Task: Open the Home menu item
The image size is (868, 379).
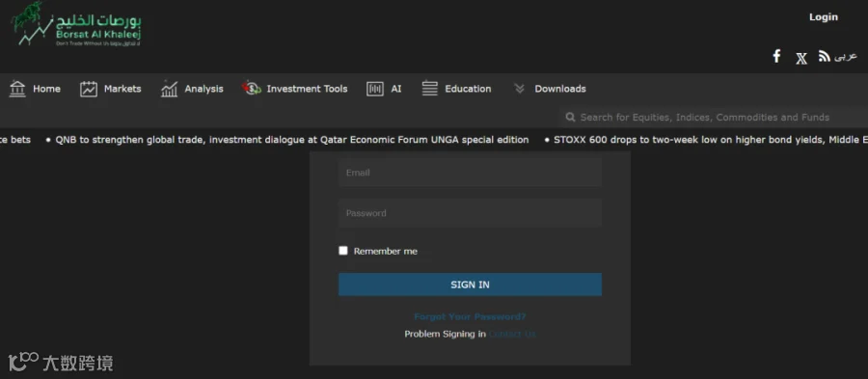Action: [46, 89]
